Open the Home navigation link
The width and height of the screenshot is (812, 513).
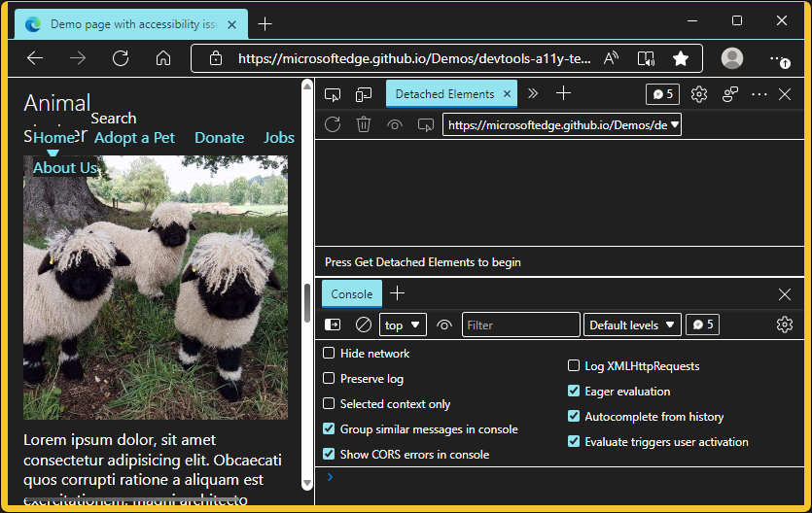pos(53,138)
